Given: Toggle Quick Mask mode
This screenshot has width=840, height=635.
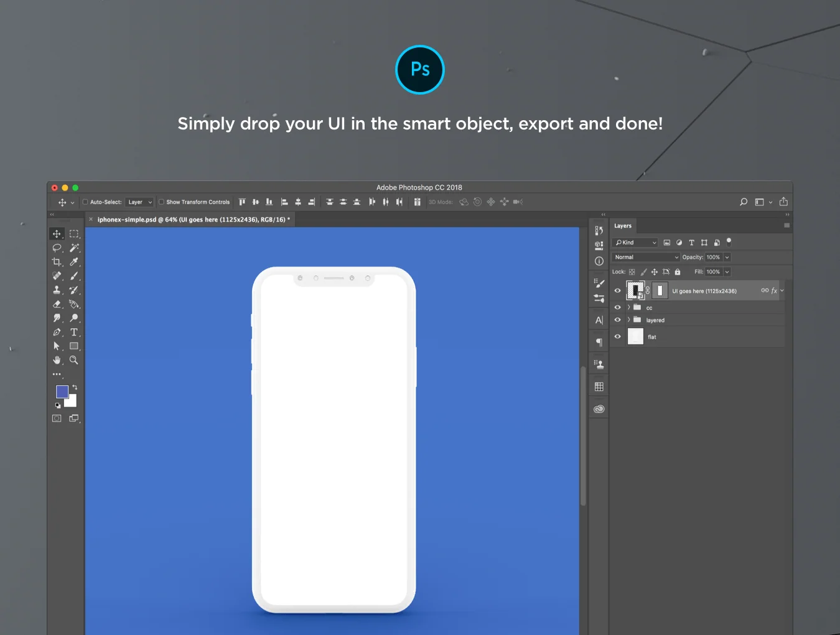Looking at the screenshot, I should tap(57, 418).
